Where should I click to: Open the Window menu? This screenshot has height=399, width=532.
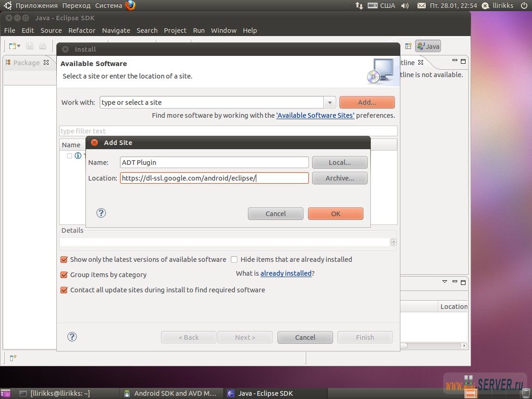coord(224,30)
